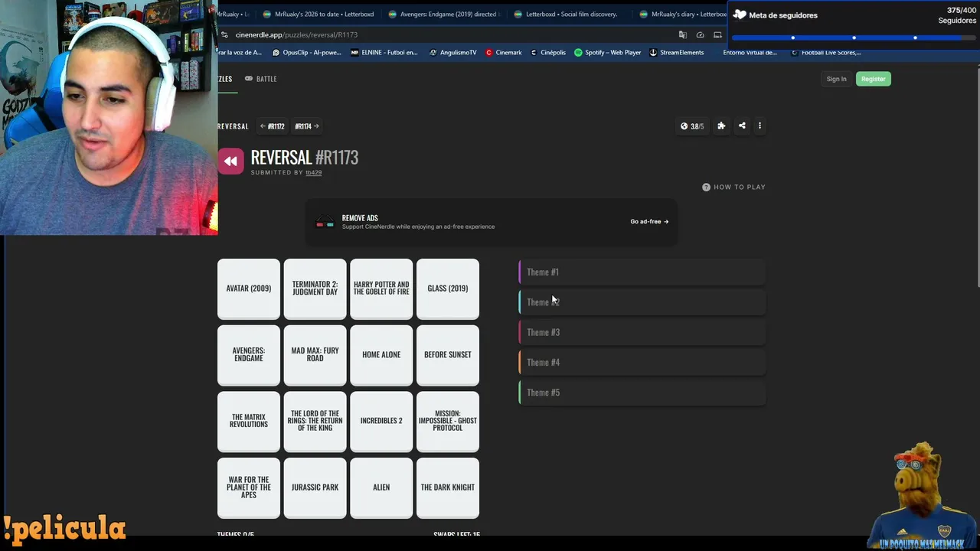Image resolution: width=980 pixels, height=551 pixels.
Task: Open the share puzzle icon
Action: click(x=742, y=126)
